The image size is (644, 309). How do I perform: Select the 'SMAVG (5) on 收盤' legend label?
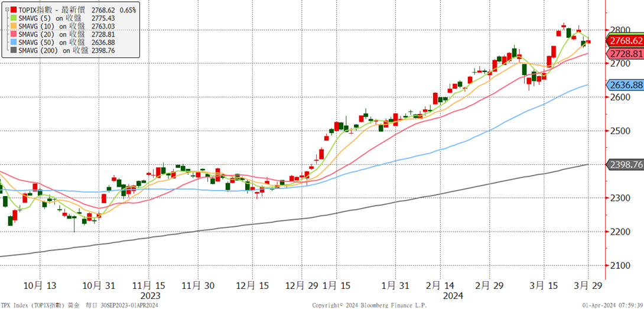coord(50,18)
